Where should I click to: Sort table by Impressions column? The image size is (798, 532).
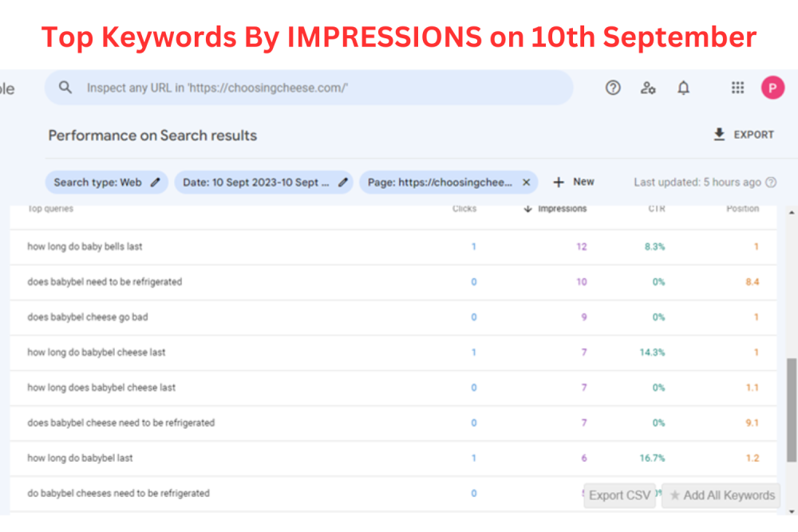[561, 209]
